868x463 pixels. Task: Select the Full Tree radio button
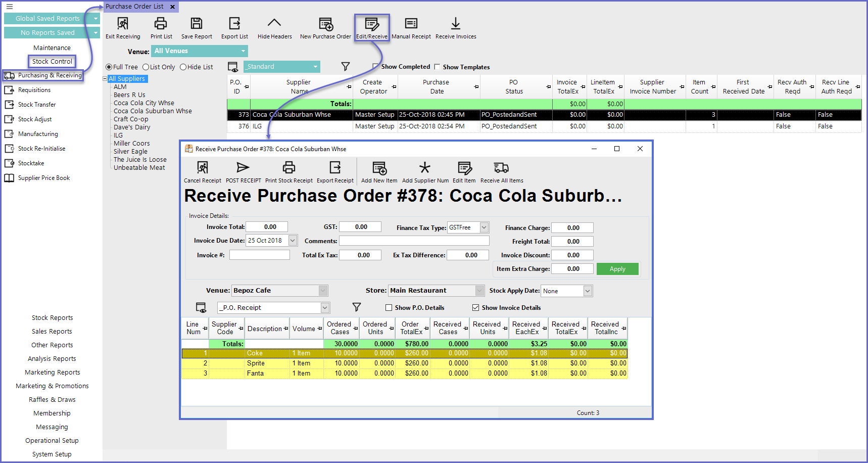pos(109,67)
